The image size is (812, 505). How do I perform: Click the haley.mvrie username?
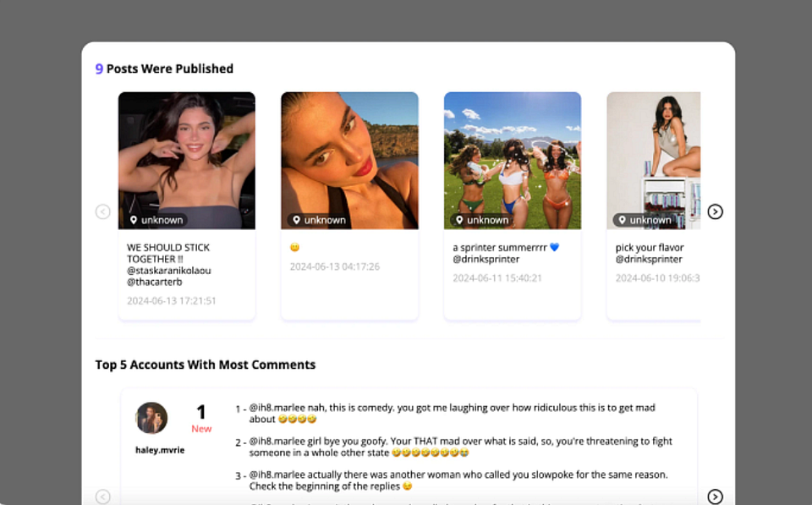click(160, 449)
